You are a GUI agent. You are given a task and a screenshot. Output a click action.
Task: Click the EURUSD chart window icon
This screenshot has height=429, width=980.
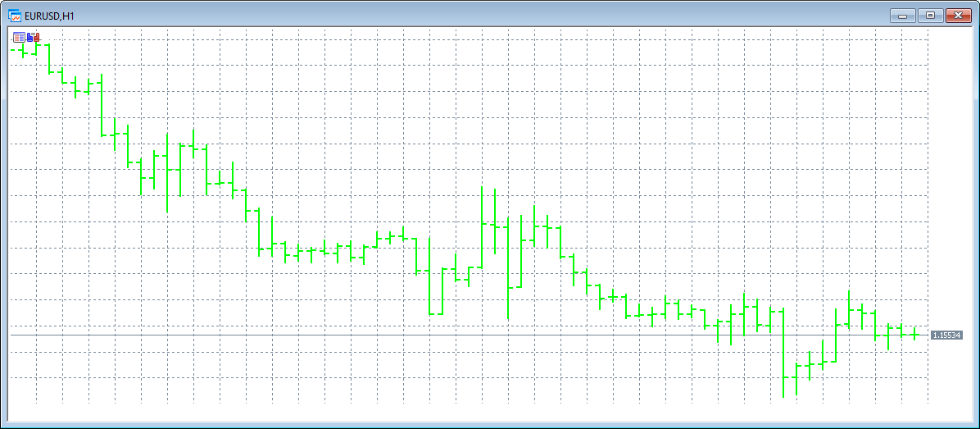(14, 15)
